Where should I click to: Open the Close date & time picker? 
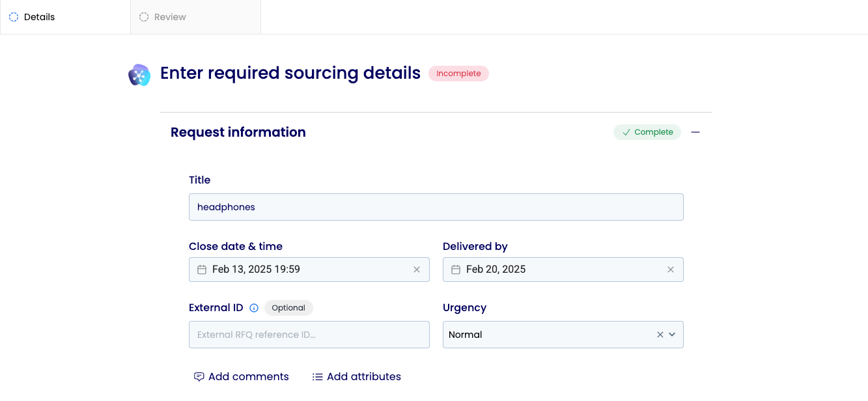pyautogui.click(x=309, y=270)
